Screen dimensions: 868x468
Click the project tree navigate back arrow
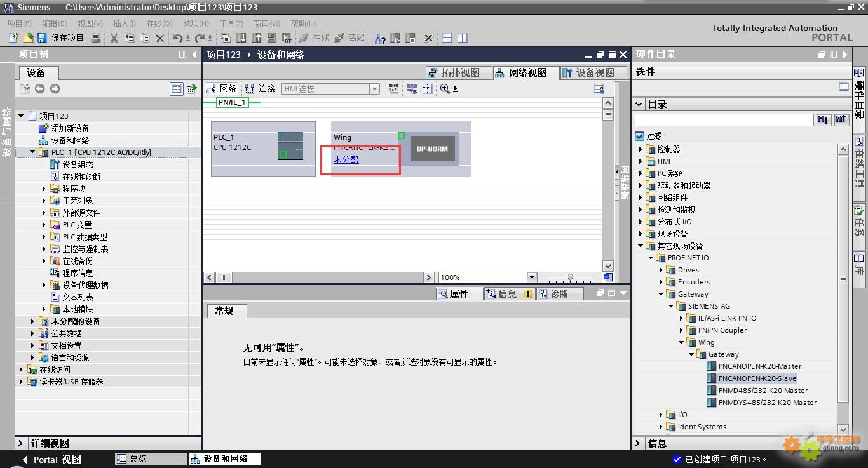[40, 89]
